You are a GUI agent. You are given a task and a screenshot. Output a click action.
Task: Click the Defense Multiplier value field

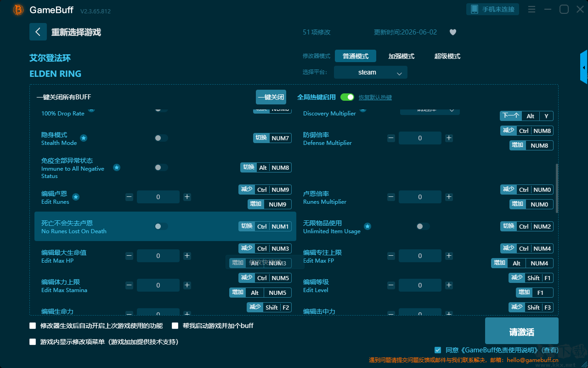pyautogui.click(x=420, y=138)
